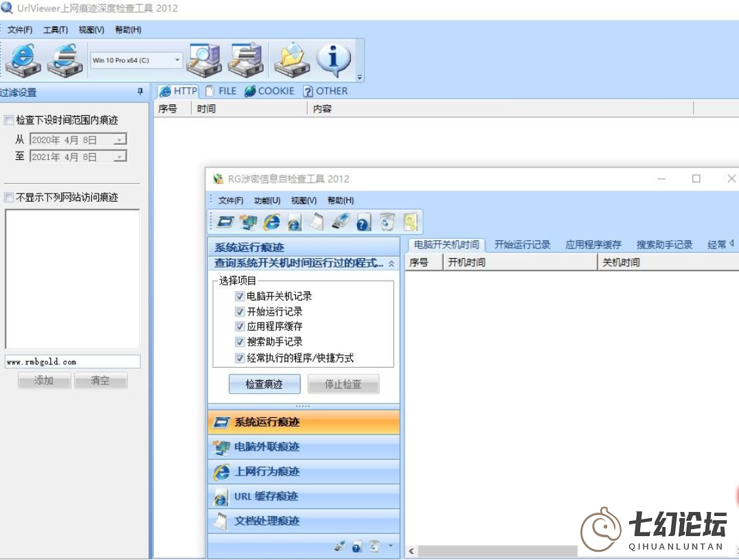Image resolution: width=739 pixels, height=560 pixels.
Task: Enable 检查下设时间范围内痕迹 checkbox
Action: pos(8,120)
